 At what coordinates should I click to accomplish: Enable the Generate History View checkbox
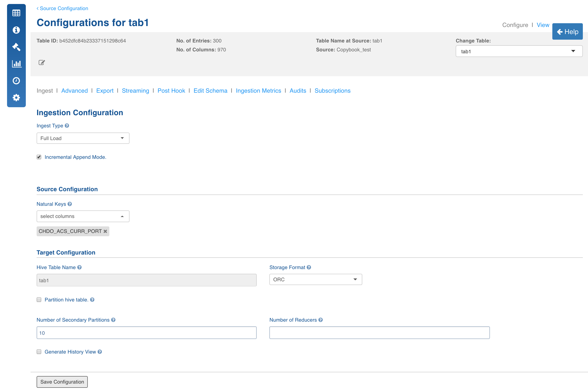39,352
